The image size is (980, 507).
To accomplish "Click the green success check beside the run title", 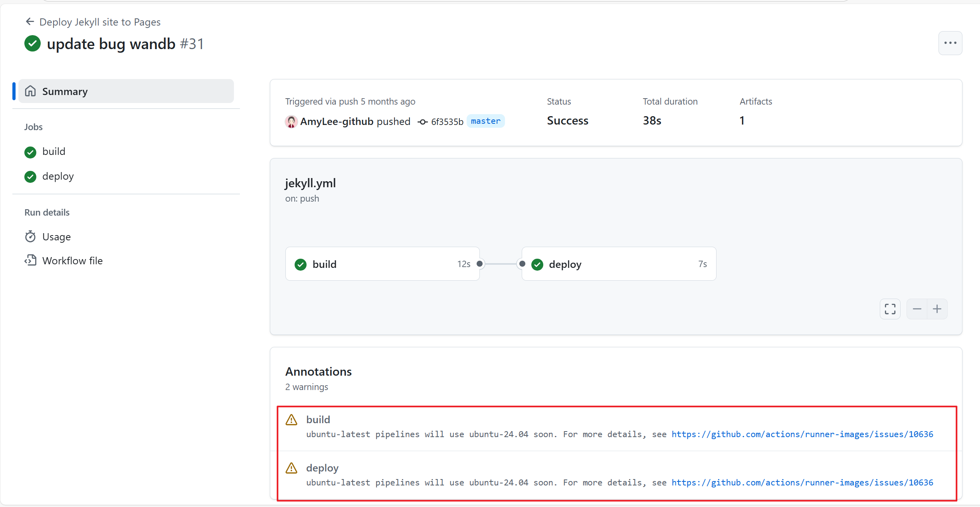I will tap(32, 43).
